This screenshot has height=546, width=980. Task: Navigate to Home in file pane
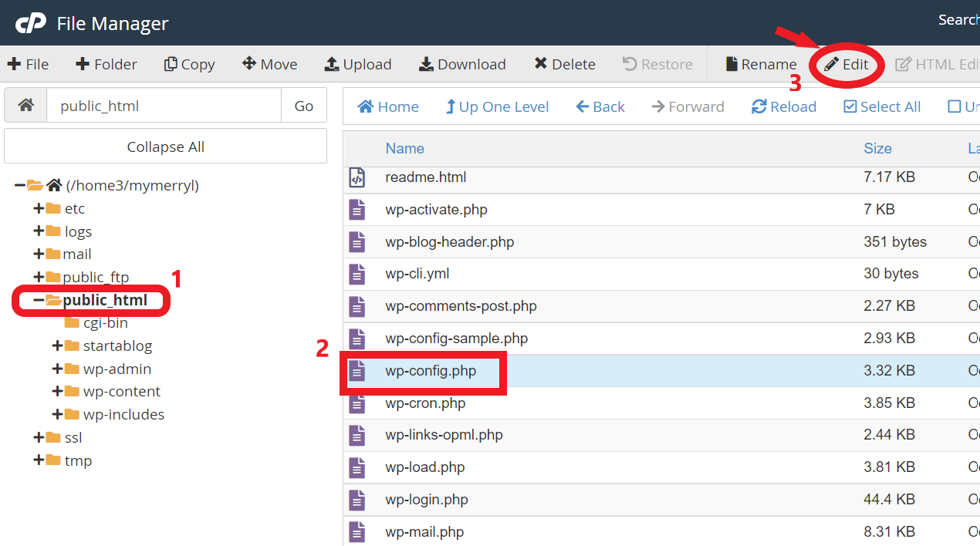(388, 106)
